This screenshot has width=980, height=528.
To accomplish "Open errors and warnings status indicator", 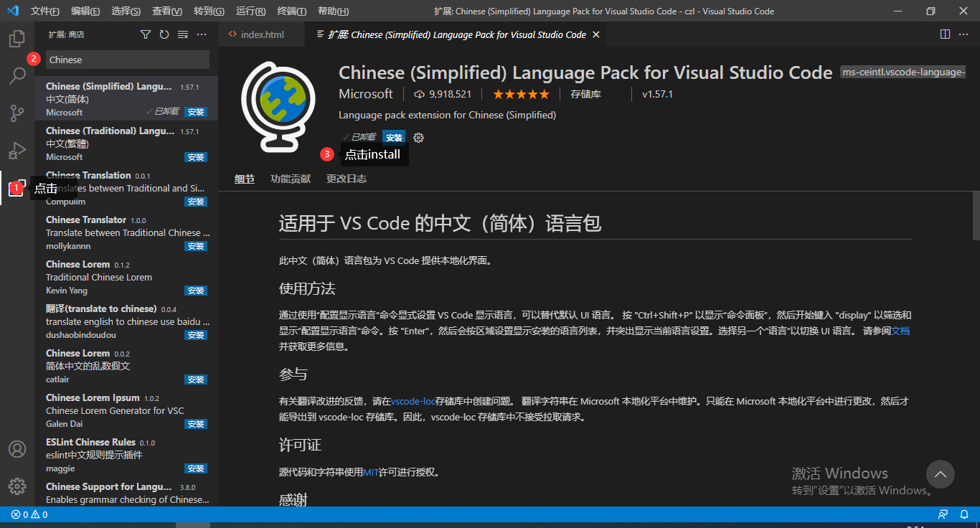I will pos(29,514).
